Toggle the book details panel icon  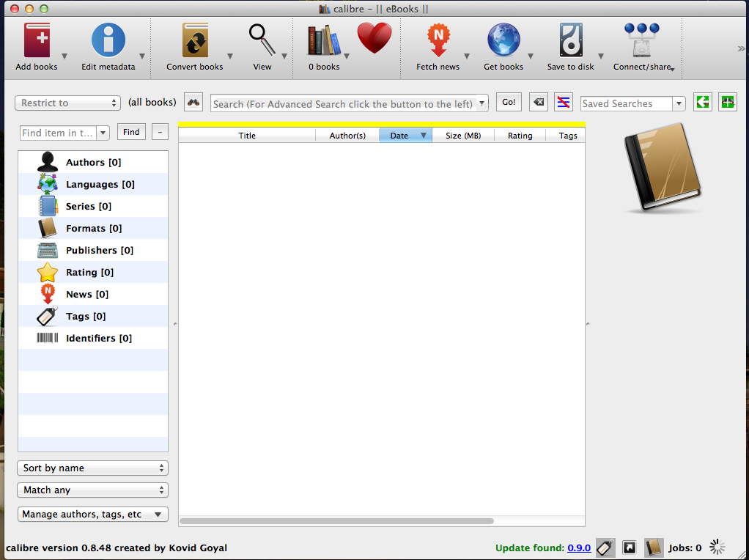point(654,548)
